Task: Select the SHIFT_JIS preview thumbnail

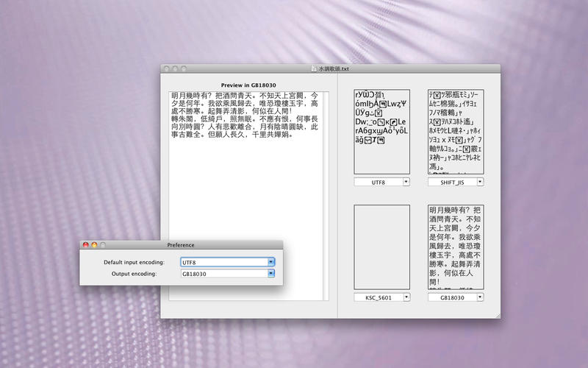Action: [455, 132]
